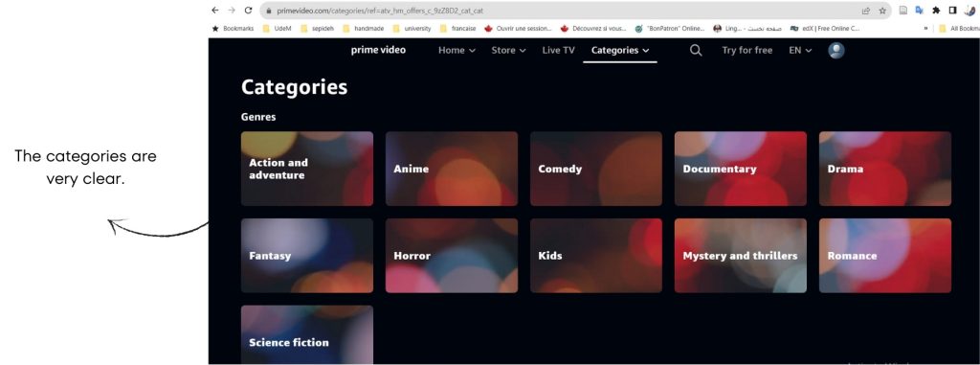Viewport: 980px width, 365px height.
Task: Go to Live TV
Action: coord(558,50)
